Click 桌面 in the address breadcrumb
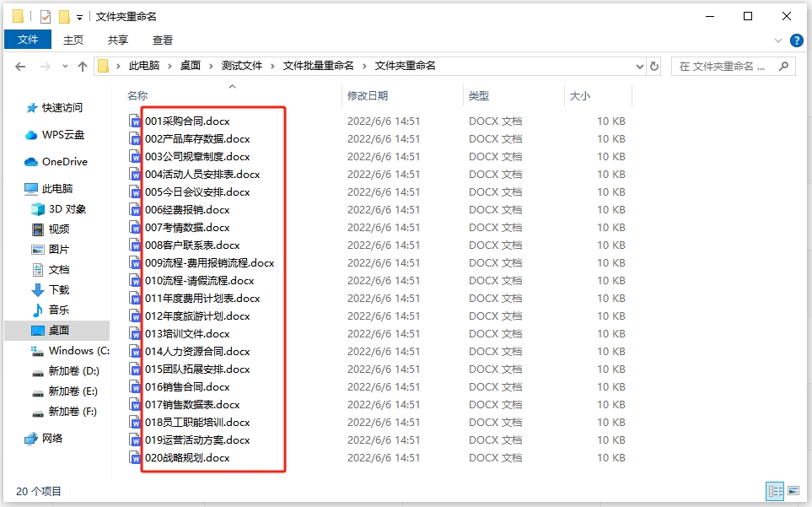The height and width of the screenshot is (507, 812). pyautogui.click(x=190, y=66)
